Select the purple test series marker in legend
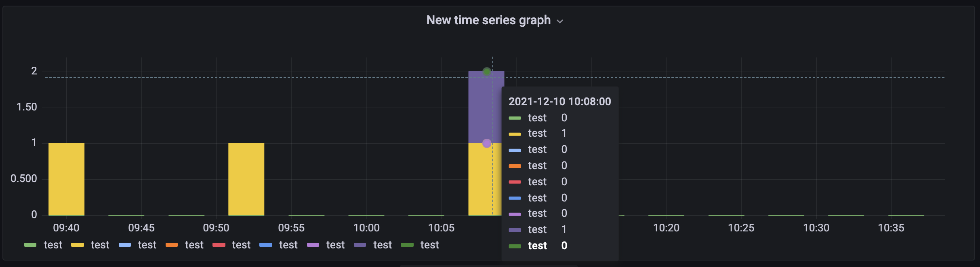 [x=313, y=245]
